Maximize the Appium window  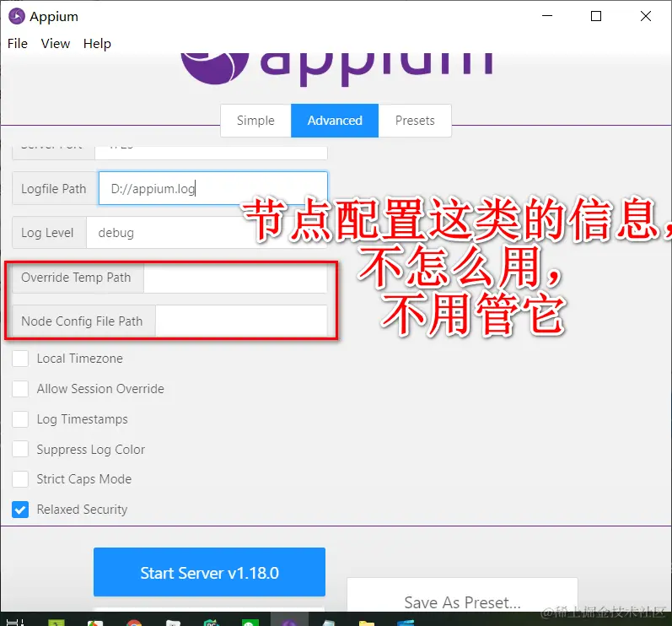point(596,16)
